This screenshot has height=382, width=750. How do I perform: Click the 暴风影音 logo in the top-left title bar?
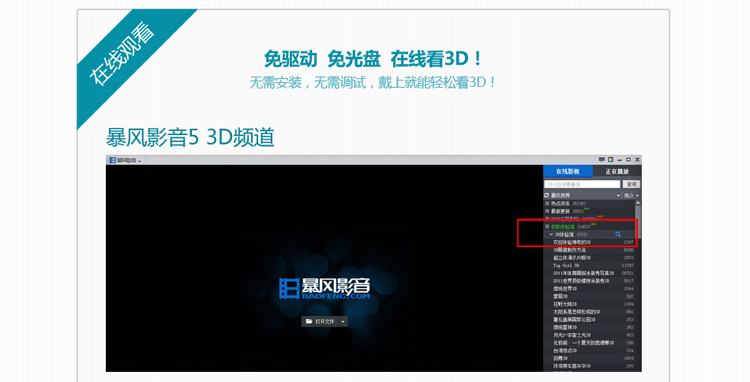(112, 160)
